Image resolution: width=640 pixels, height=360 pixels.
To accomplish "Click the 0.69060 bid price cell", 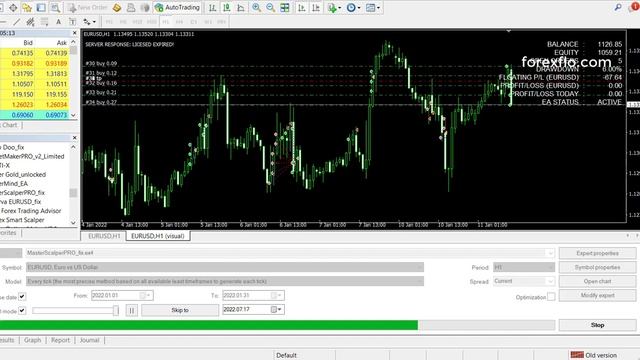I will pos(22,115).
